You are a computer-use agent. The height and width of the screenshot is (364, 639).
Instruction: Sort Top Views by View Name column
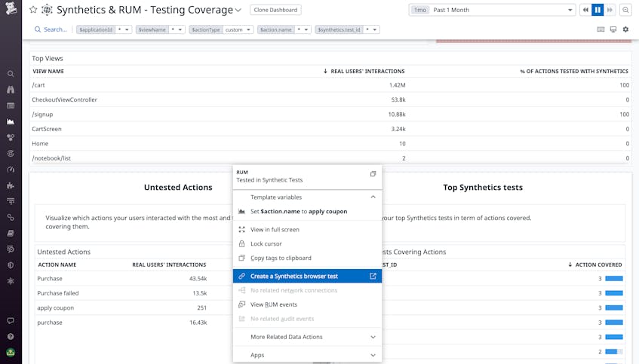tap(48, 72)
